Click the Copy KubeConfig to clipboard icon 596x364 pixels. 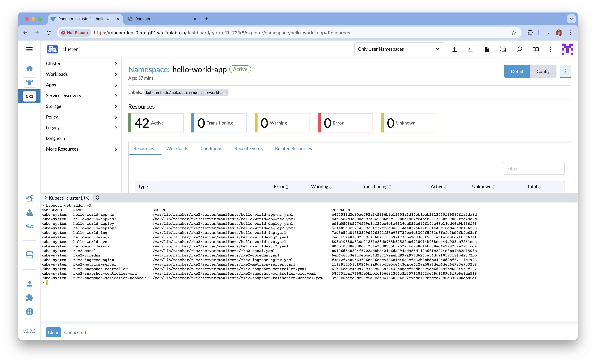[503, 49]
